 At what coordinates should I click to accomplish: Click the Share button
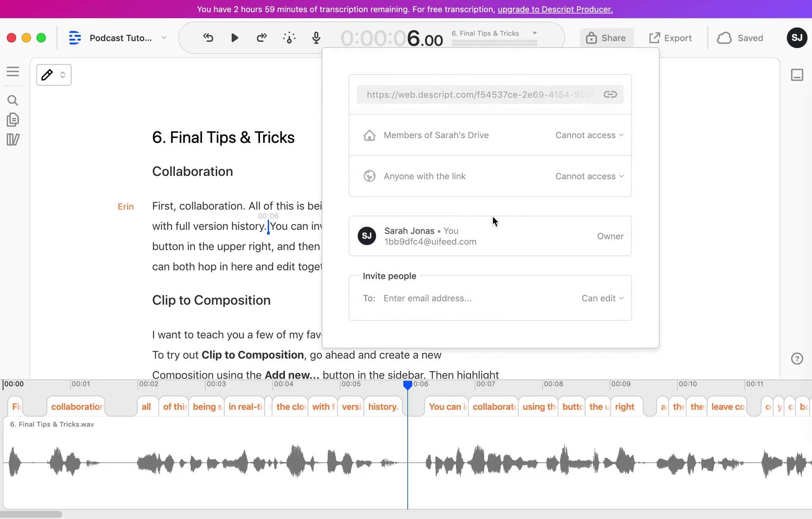[x=606, y=38]
